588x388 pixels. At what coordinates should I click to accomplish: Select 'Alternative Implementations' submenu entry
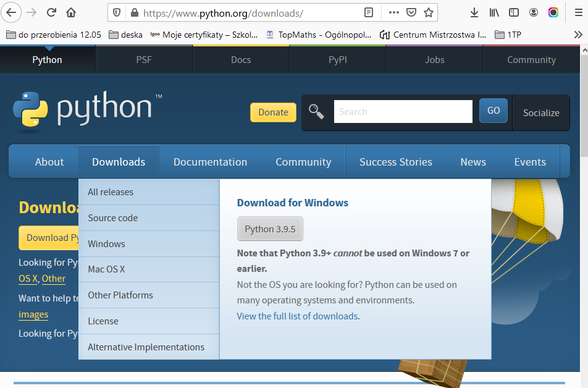pyautogui.click(x=149, y=347)
